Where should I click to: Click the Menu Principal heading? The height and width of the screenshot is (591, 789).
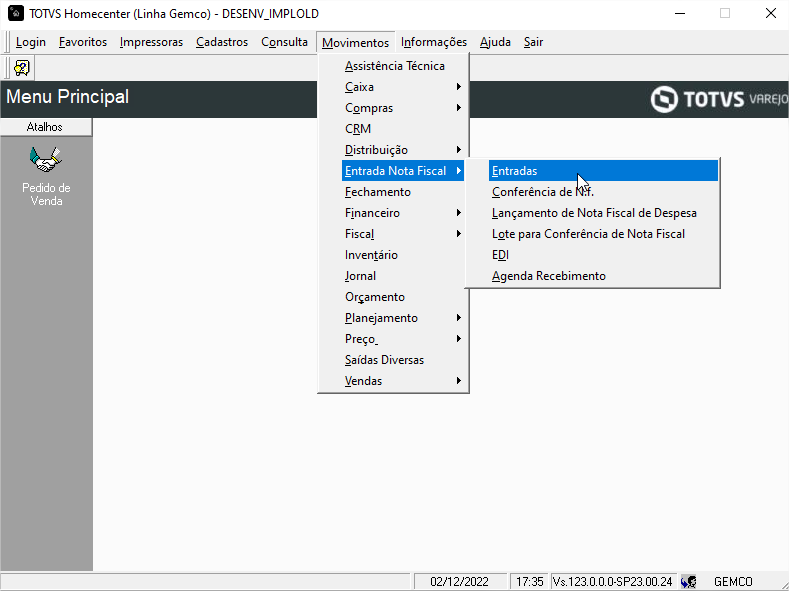click(x=67, y=97)
